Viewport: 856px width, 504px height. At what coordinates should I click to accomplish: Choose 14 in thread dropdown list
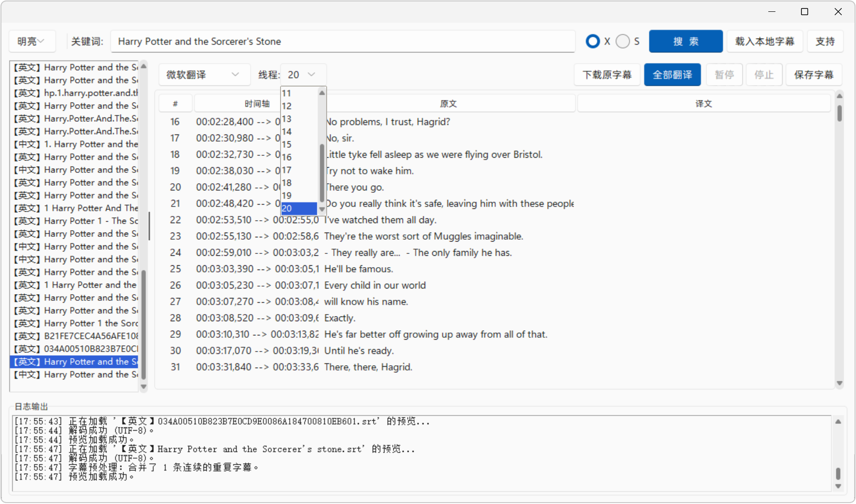299,132
